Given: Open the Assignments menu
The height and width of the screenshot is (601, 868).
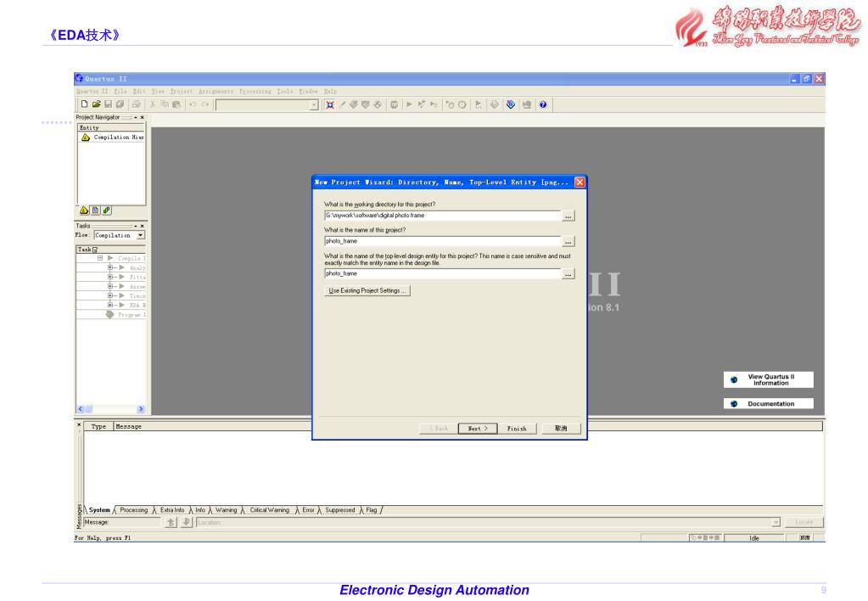Looking at the screenshot, I should coord(216,92).
